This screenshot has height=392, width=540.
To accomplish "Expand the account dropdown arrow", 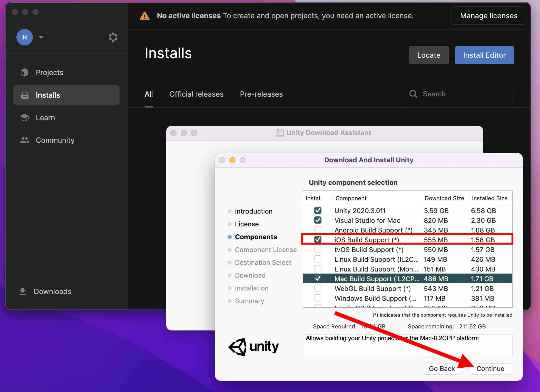I will [x=41, y=37].
